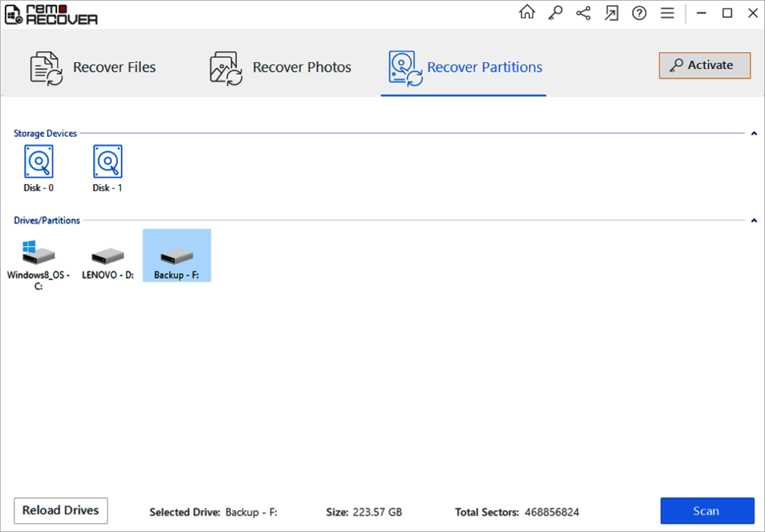The width and height of the screenshot is (765, 532).
Task: Click the Activate button
Action: (x=704, y=65)
